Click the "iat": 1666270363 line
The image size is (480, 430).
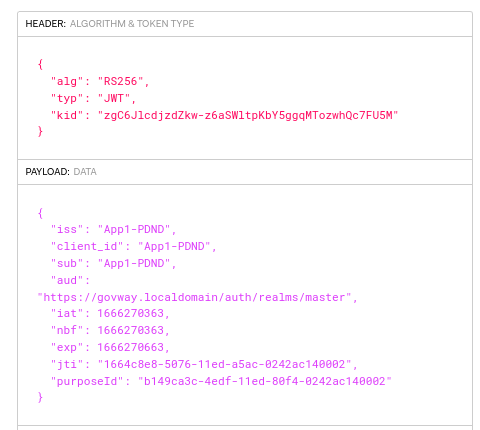click(x=110, y=313)
